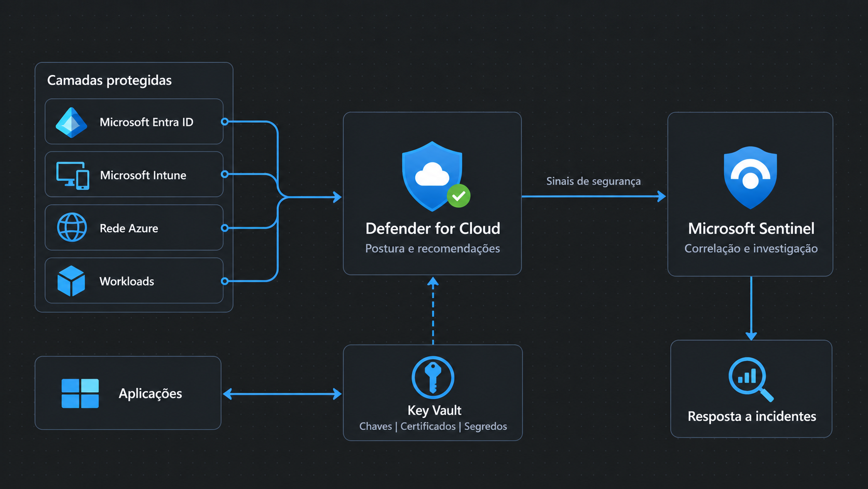Click the connector port on Microsoft Entra ID
The width and height of the screenshot is (868, 489).
click(x=225, y=122)
